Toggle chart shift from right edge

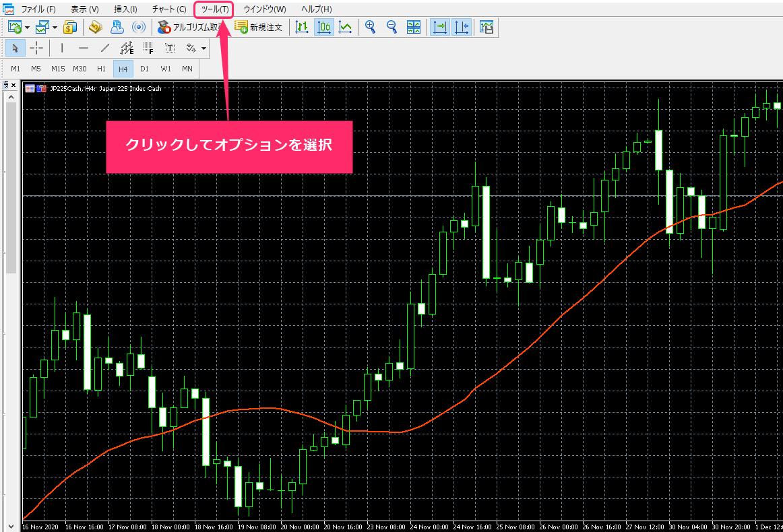pos(462,28)
